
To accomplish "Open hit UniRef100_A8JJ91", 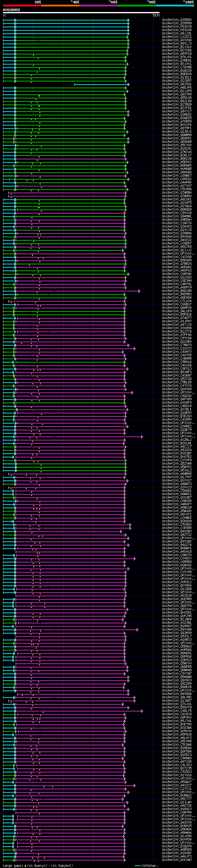I will click(177, 33).
